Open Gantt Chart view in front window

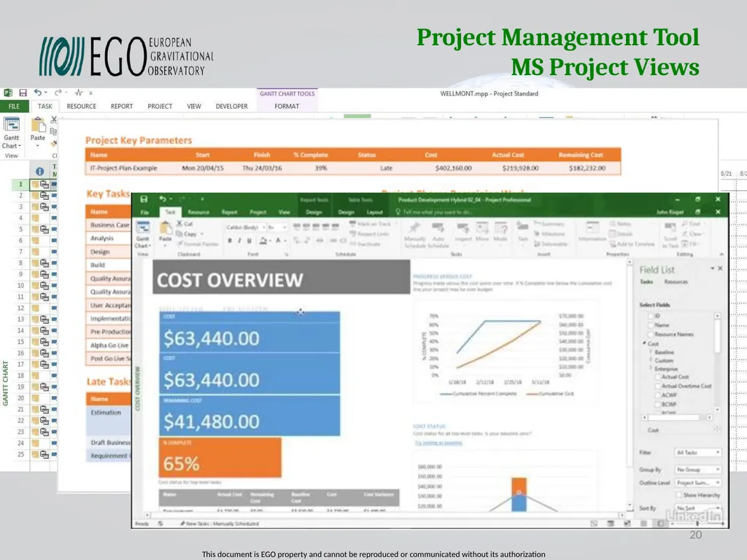tap(143, 234)
